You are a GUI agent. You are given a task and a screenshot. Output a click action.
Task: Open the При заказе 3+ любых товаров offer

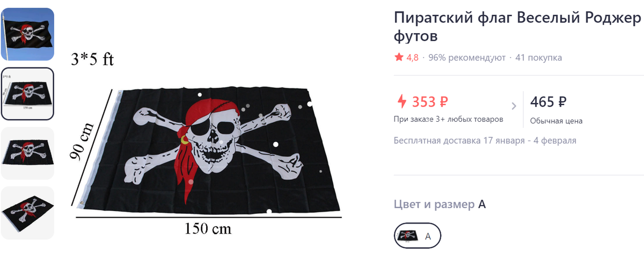pyautogui.click(x=449, y=119)
